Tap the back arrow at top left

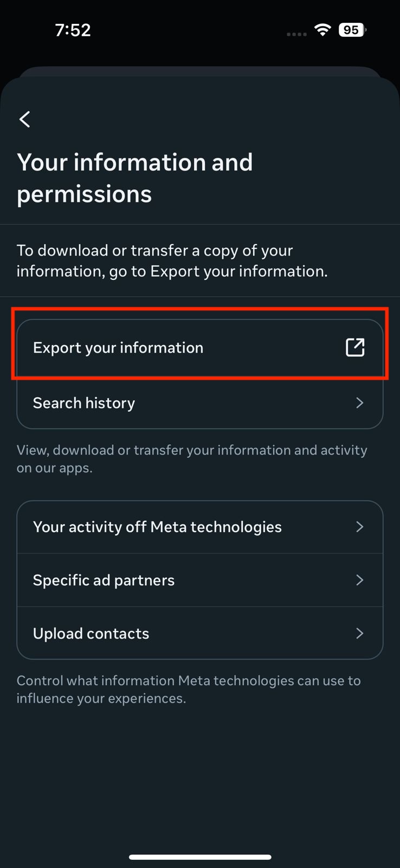click(24, 119)
